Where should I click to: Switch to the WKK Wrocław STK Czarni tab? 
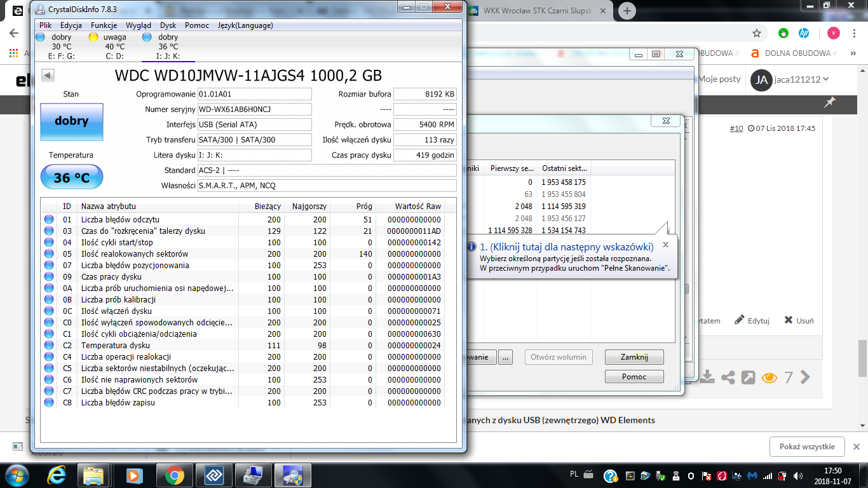click(x=538, y=11)
